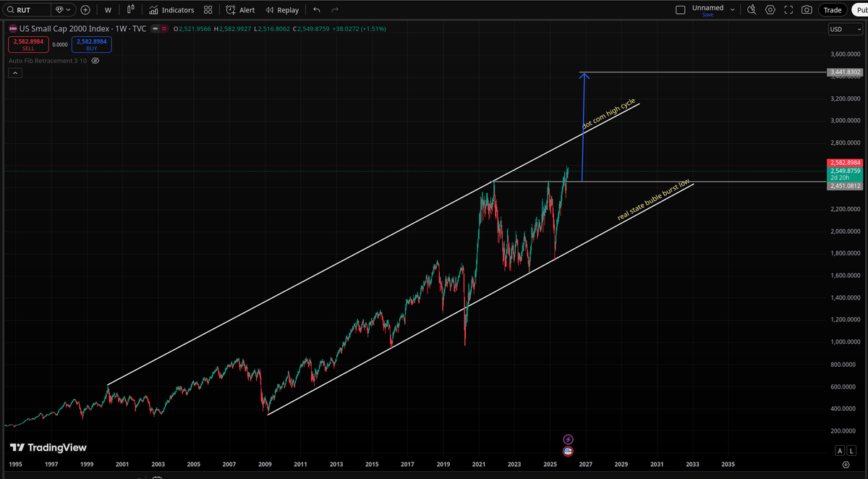868x479 pixels.
Task: Open the indicator templates grid icon
Action: point(208,10)
